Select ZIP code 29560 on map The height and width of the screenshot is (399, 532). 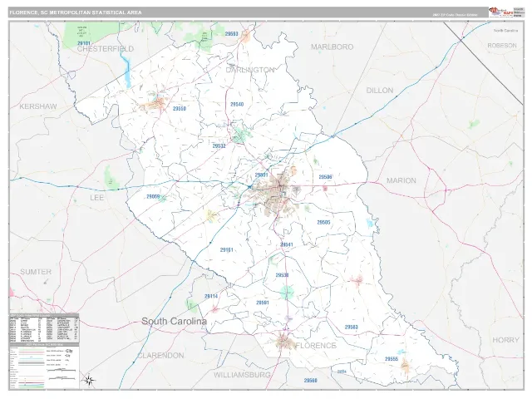[x=310, y=381]
